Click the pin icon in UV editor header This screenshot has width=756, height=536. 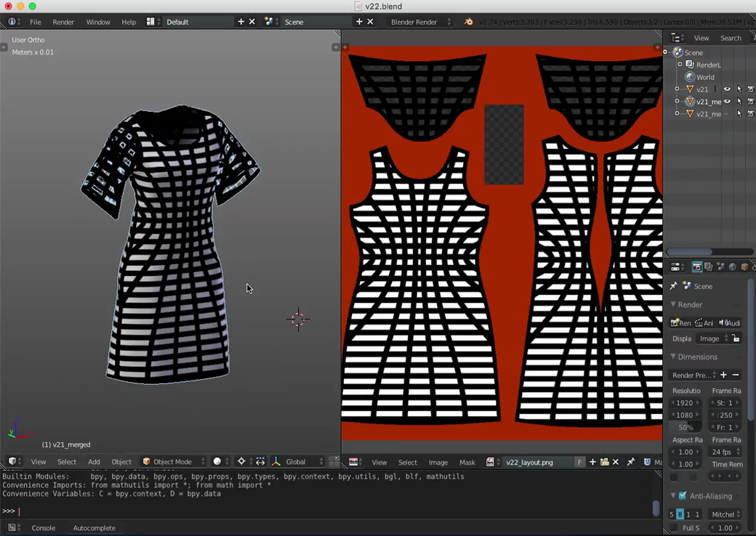[631, 462]
